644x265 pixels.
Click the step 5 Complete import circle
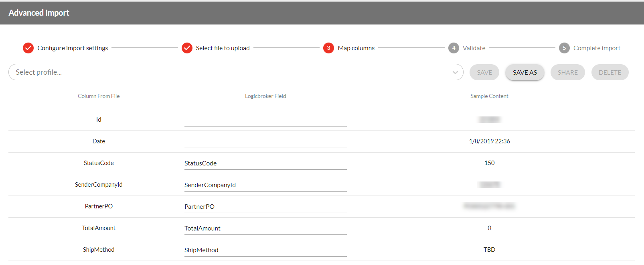564,48
